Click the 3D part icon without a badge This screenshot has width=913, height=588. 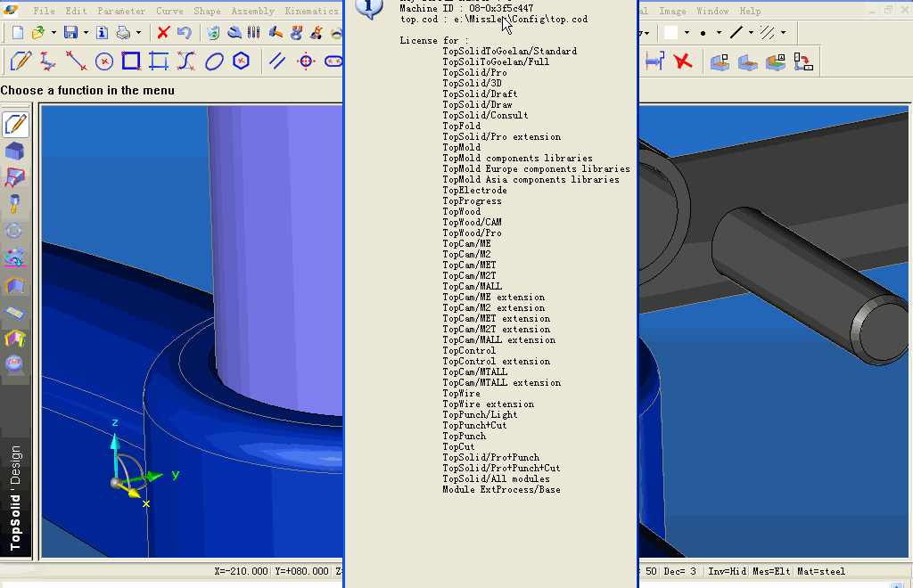748,61
